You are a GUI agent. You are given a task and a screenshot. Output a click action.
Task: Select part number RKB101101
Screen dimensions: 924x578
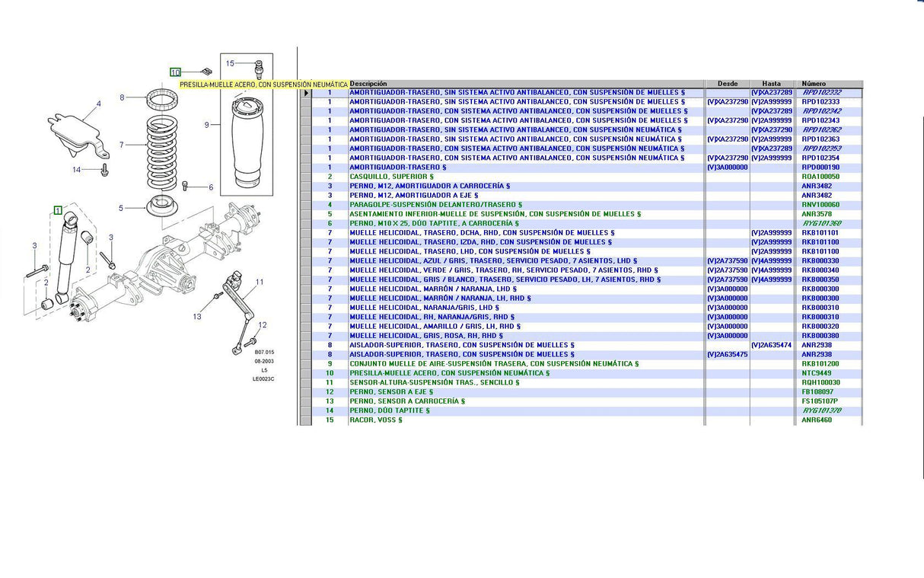[820, 233]
